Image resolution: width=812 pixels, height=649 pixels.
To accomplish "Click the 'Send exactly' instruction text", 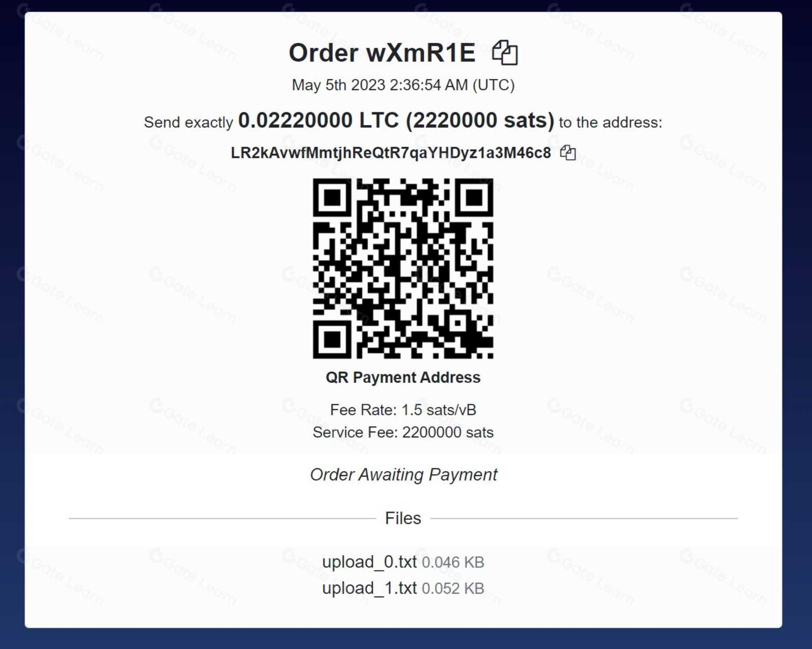I will 188,122.
